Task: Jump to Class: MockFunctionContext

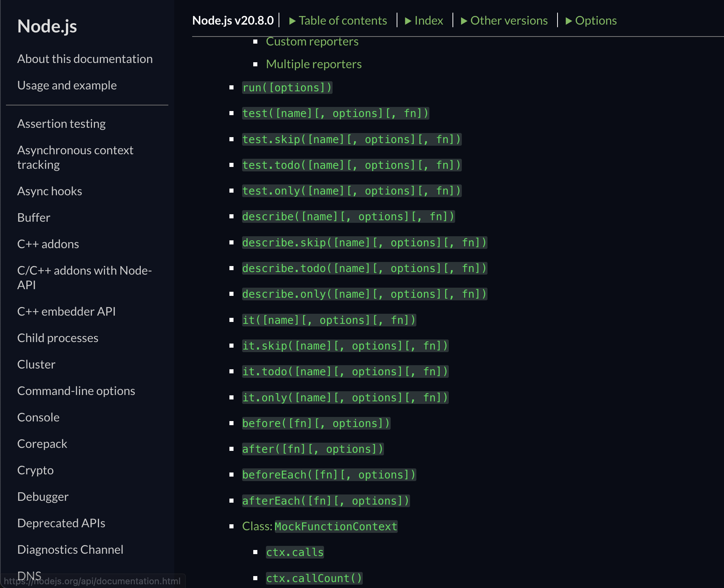Action: 320,527
